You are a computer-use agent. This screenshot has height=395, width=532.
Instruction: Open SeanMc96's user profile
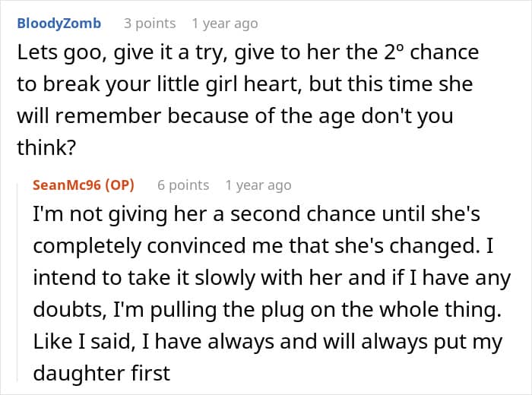[67, 185]
